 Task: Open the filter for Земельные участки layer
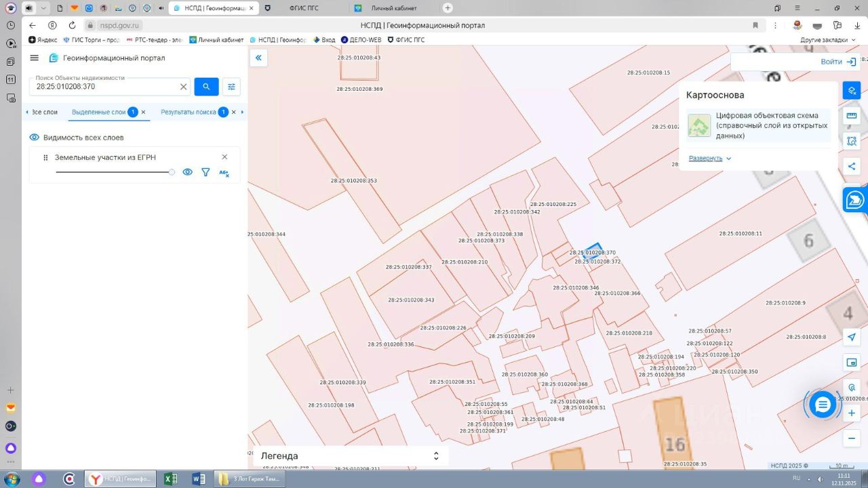(205, 172)
